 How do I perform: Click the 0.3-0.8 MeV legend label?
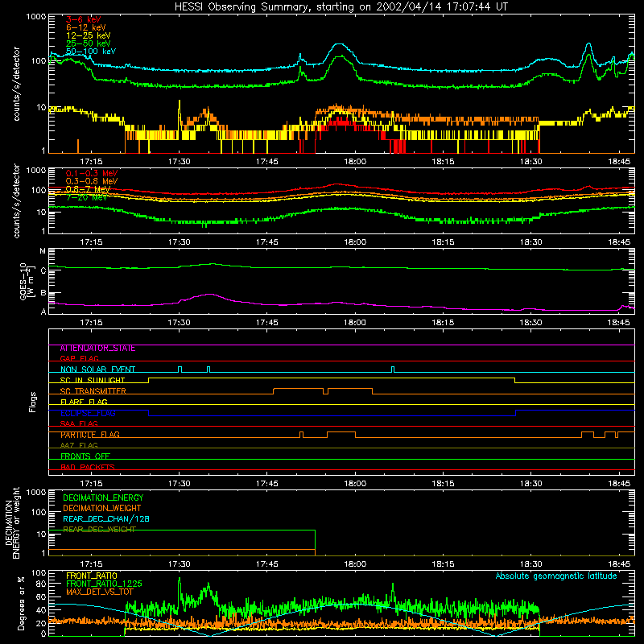coord(92,181)
